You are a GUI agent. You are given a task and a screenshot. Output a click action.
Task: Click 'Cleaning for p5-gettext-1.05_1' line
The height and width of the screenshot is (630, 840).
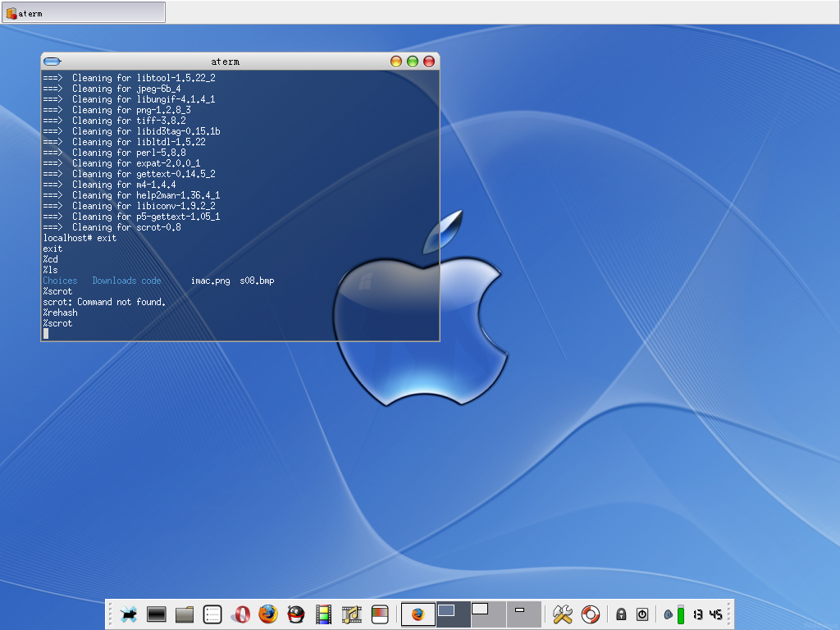coord(131,217)
